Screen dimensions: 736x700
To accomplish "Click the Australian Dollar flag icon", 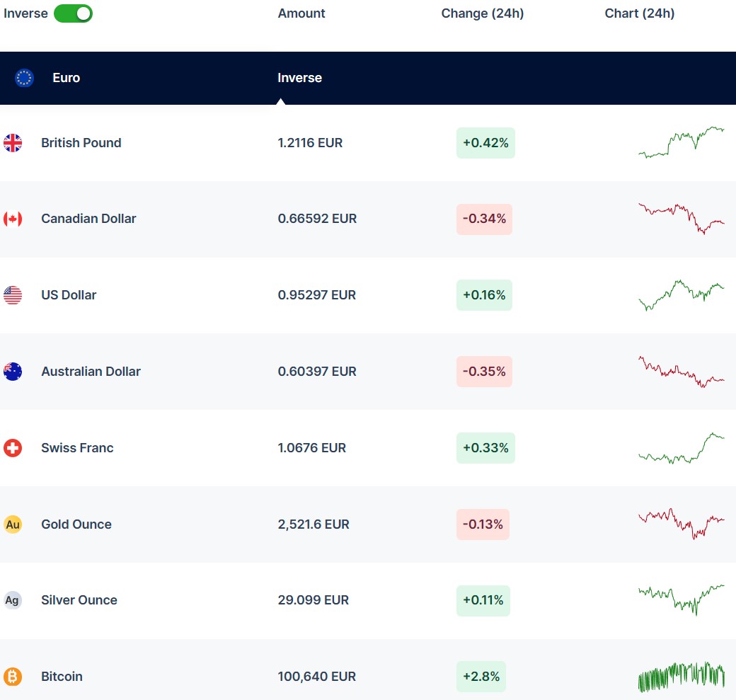I will click(x=13, y=372).
